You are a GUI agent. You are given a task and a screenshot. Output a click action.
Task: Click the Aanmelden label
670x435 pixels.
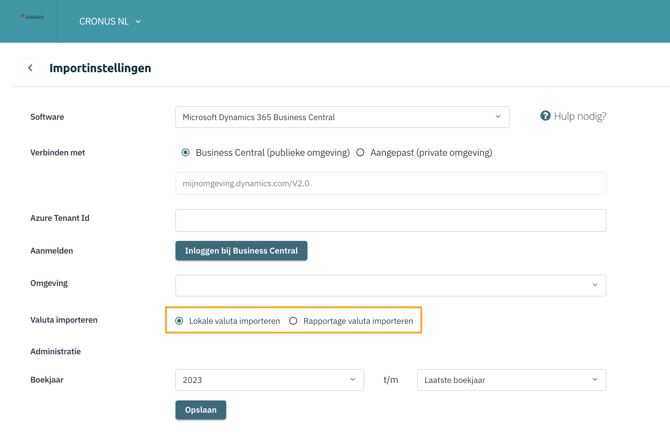point(52,251)
